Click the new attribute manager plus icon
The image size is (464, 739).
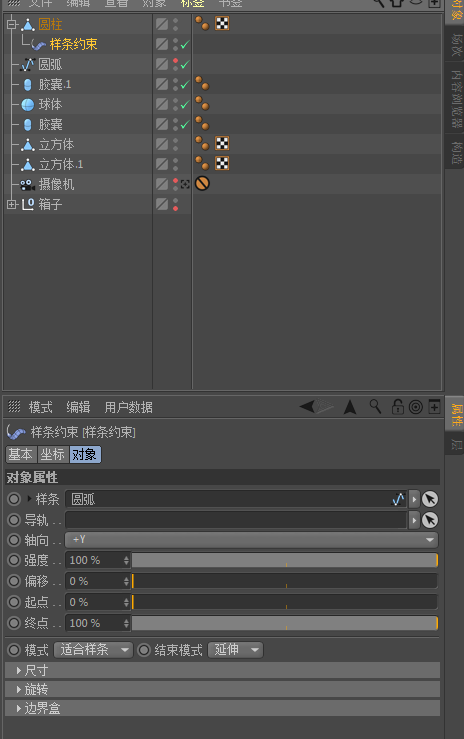click(434, 406)
